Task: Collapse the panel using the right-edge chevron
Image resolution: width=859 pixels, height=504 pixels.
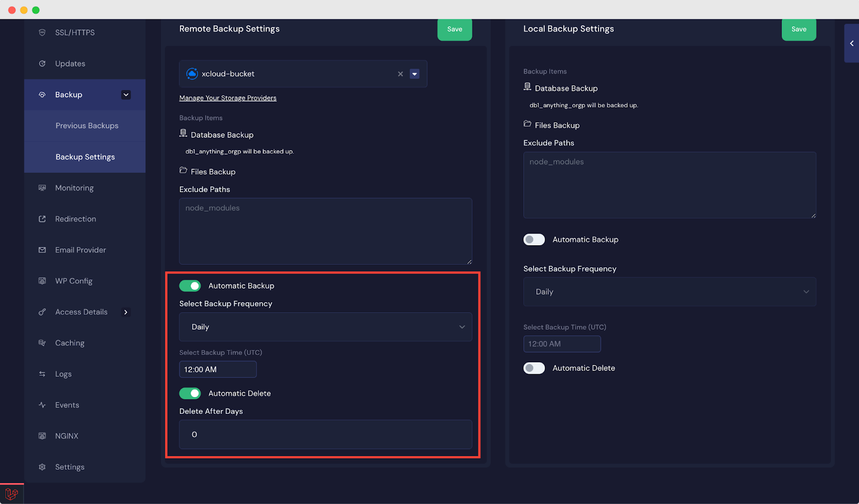Action: click(x=851, y=43)
